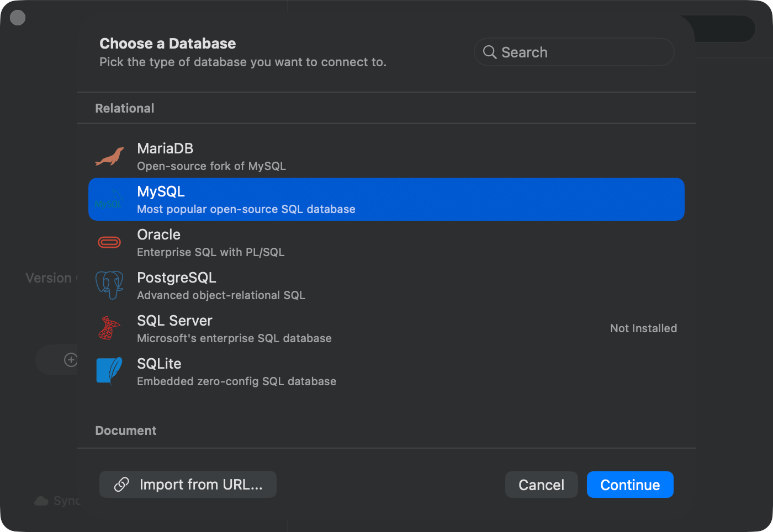Click the Document section header
The image size is (773, 532).
(x=126, y=430)
